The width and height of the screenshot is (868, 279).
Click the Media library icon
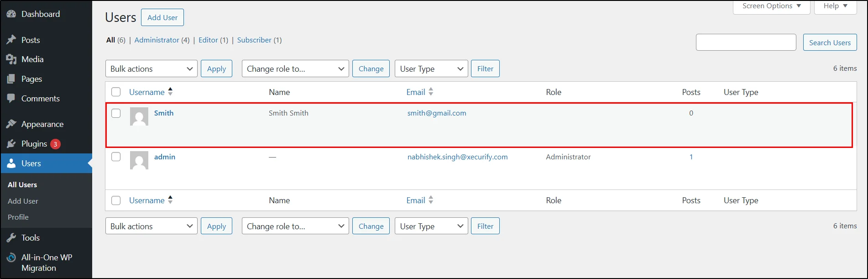click(11, 59)
